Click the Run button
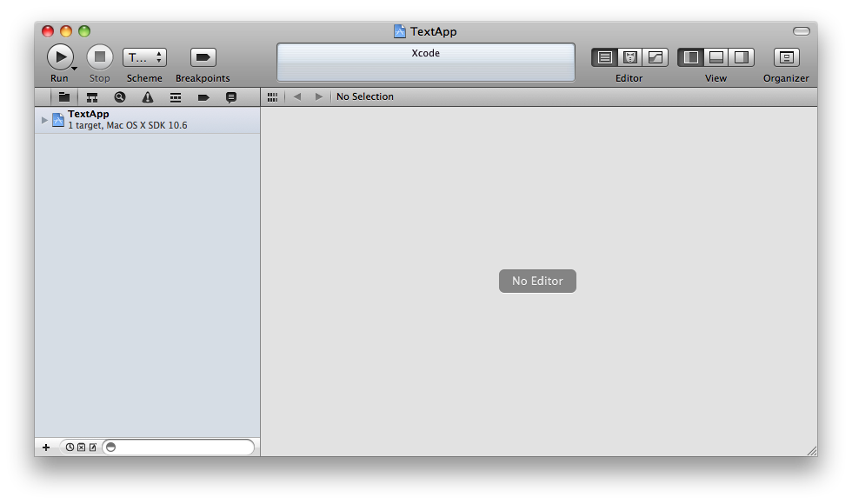 click(x=59, y=56)
